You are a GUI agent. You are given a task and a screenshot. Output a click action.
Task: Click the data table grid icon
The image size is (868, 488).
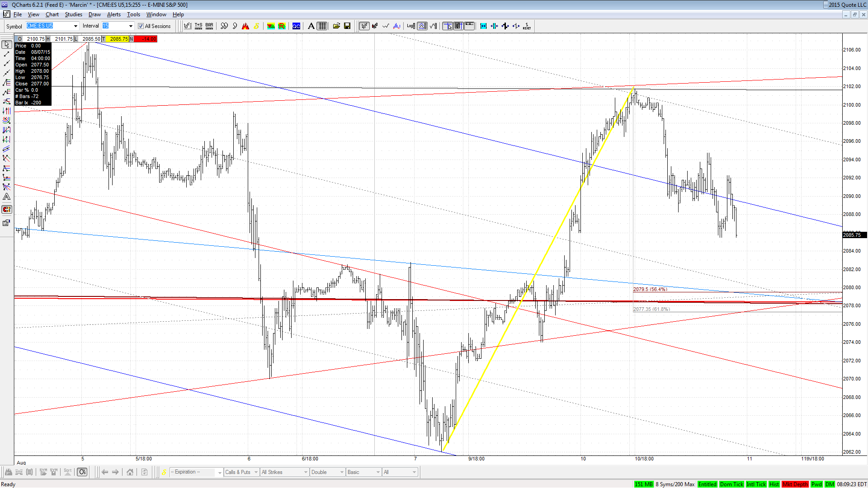point(322,26)
